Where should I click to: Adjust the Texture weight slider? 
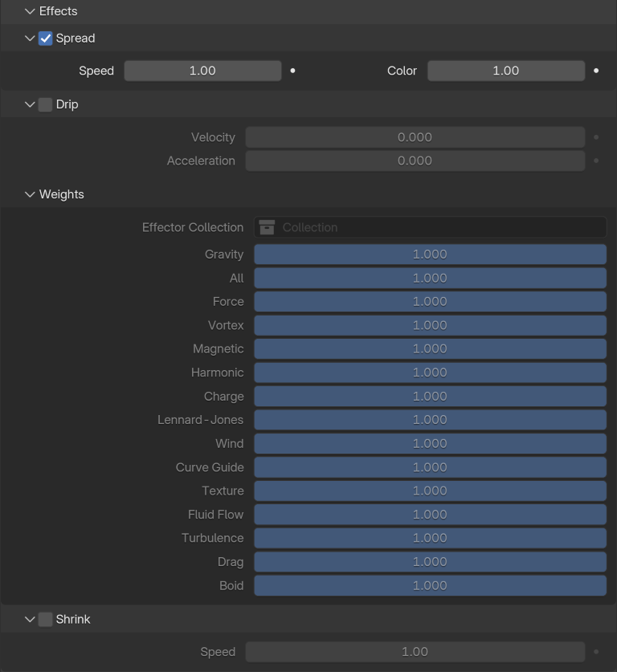click(x=430, y=491)
